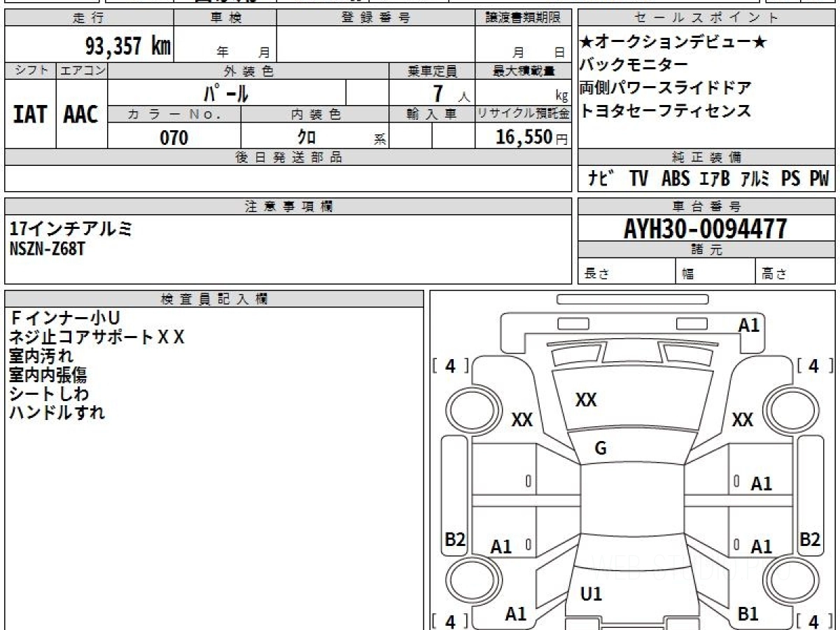Click the シフト header cell
Screen dimensions: 840x630
pyautogui.click(x=30, y=71)
